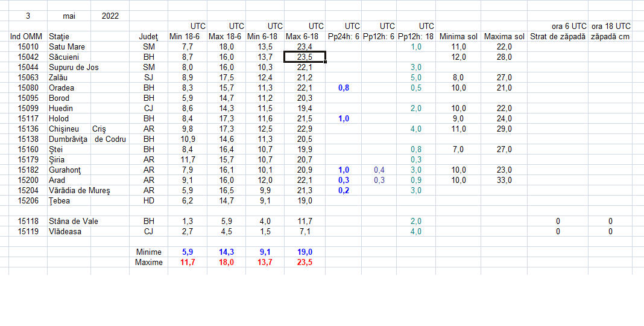Image resolution: width=644 pixels, height=326 pixels.
Task: Select the Săcuieni station name cell
Action: tap(69, 57)
